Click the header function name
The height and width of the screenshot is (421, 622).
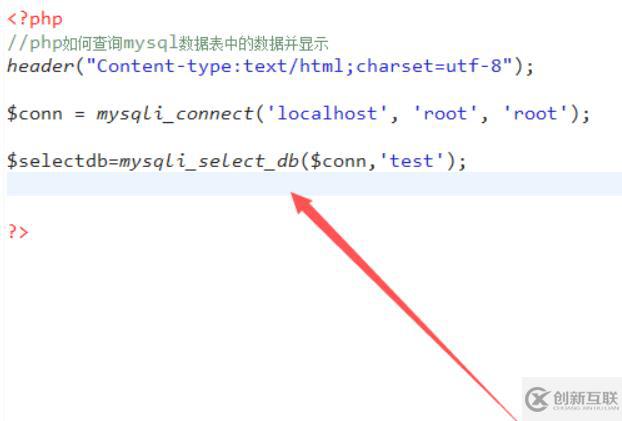[41, 66]
